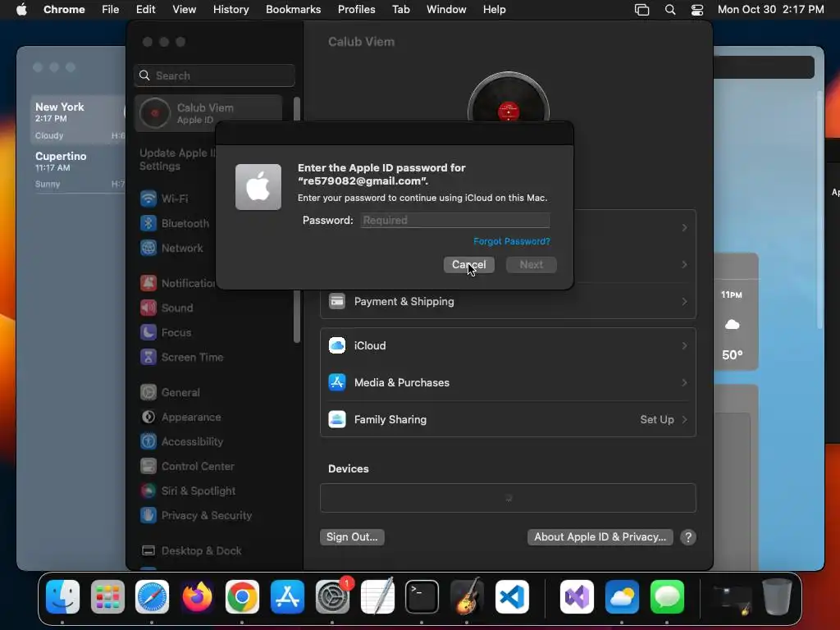Image resolution: width=840 pixels, height=630 pixels.
Task: Open TextEdit from the Dock
Action: click(377, 597)
